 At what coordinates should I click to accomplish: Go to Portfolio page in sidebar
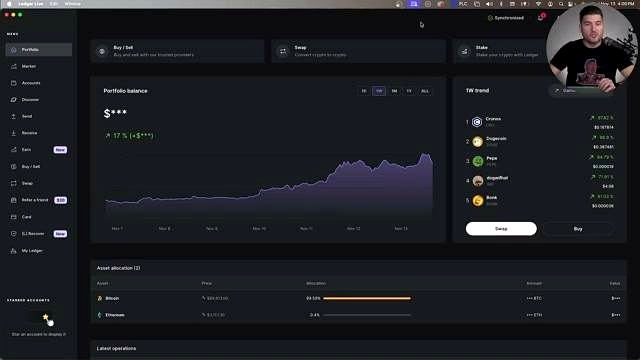tap(39, 50)
